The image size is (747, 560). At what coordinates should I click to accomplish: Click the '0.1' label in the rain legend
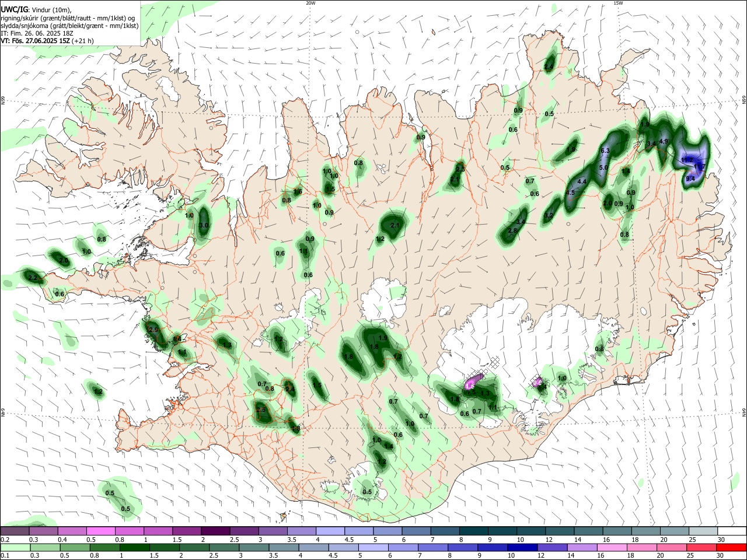coord(5,556)
